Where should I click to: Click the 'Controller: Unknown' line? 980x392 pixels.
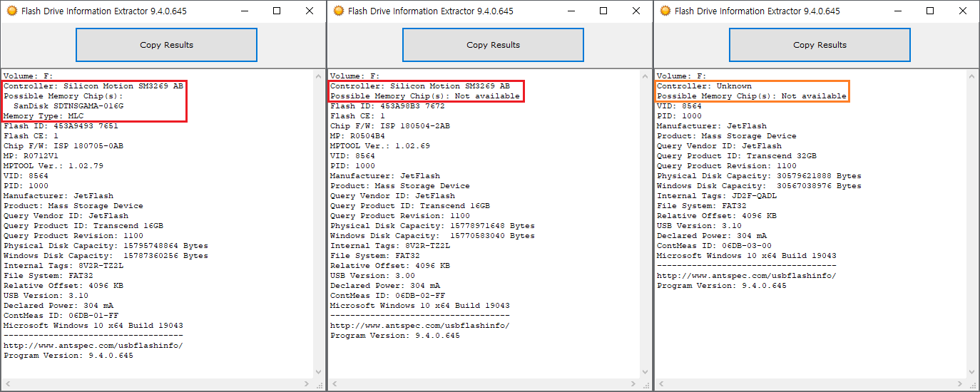tap(704, 86)
